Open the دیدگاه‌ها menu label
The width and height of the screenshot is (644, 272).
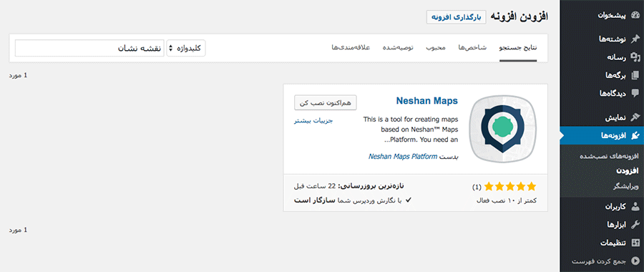613,94
